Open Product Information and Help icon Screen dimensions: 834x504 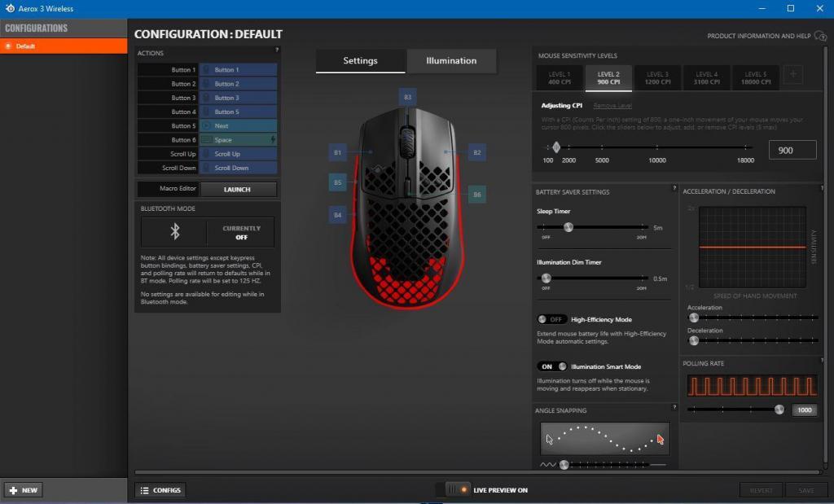820,36
